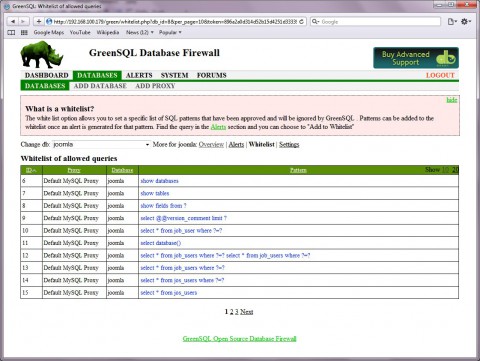Hide the whitelist help box
Screen dimensions: 480x361
452,100
